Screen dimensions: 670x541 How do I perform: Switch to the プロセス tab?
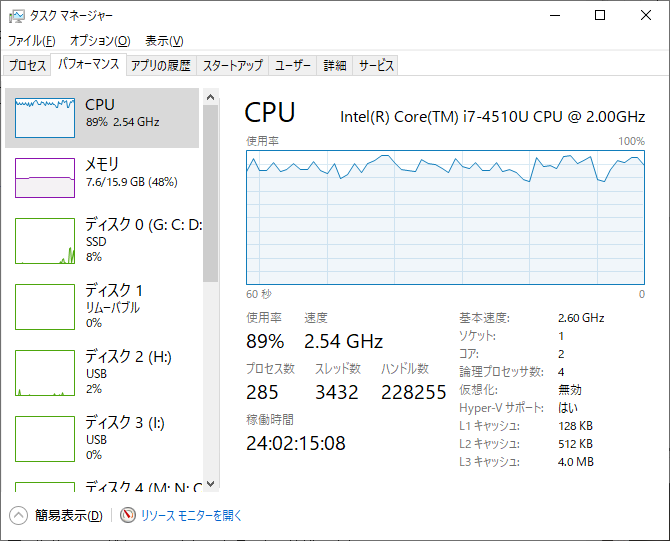[27, 65]
